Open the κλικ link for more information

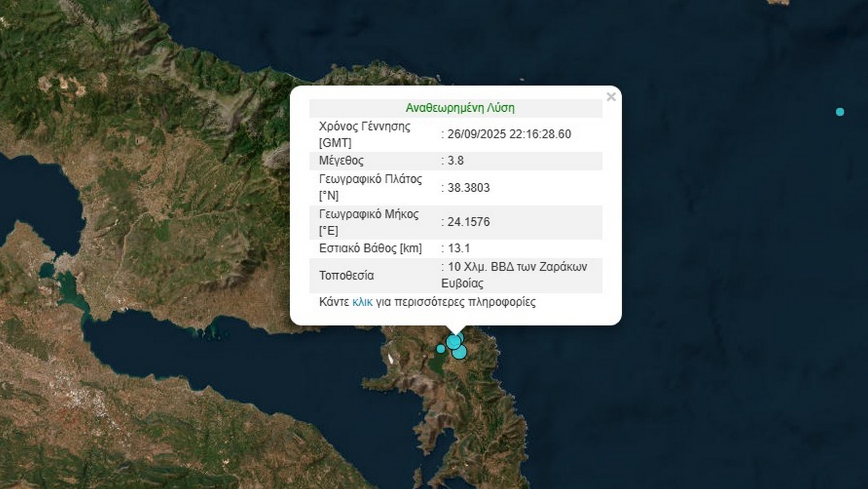(362, 302)
